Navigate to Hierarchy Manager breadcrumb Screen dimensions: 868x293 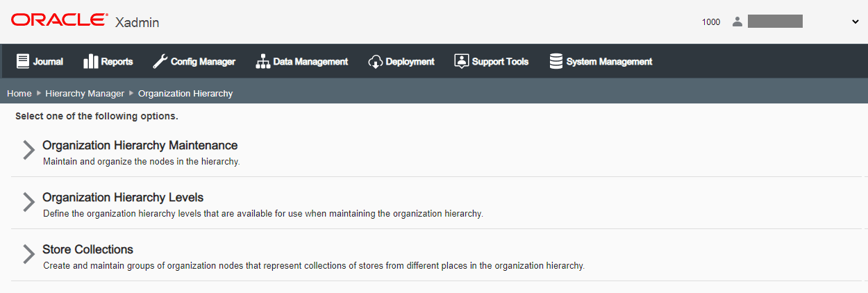85,93
